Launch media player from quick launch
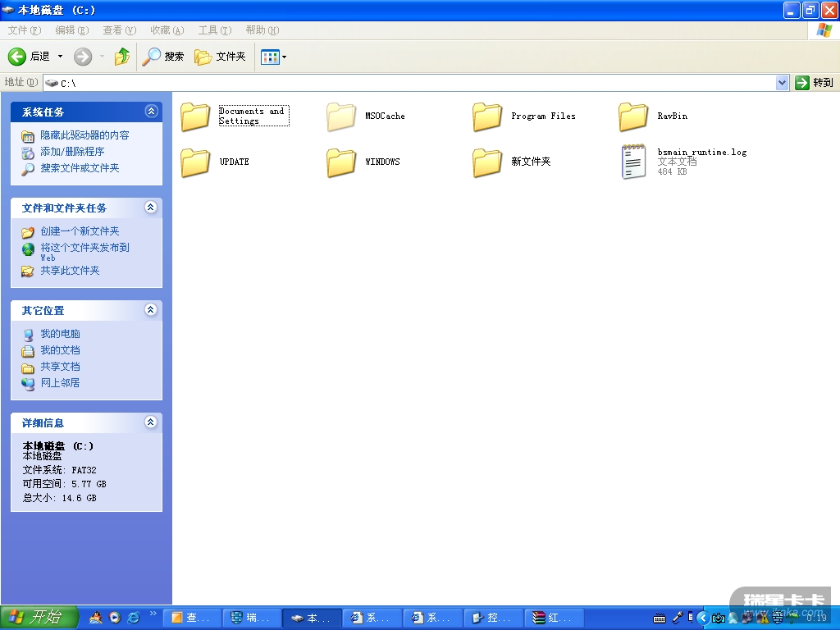This screenshot has width=840, height=630. 115,618
